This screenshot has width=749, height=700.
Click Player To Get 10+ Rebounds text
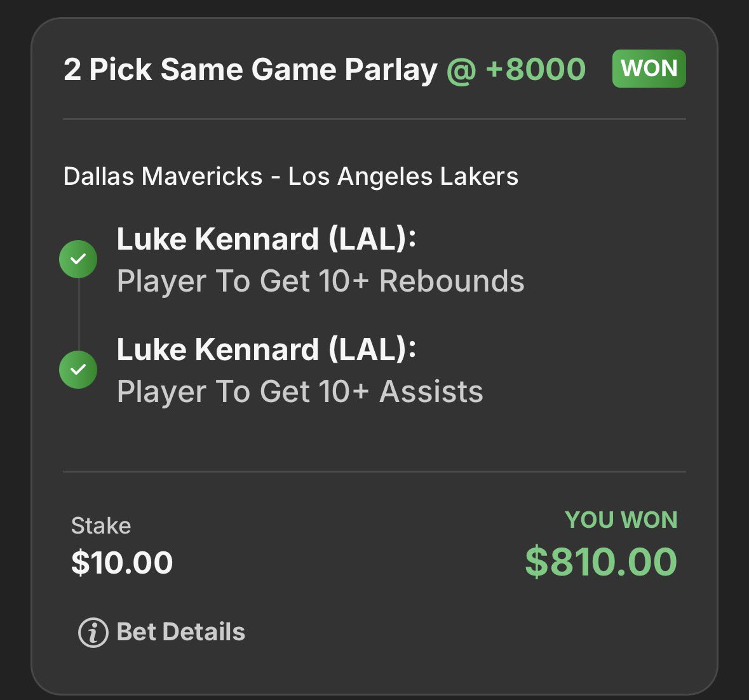[321, 281]
